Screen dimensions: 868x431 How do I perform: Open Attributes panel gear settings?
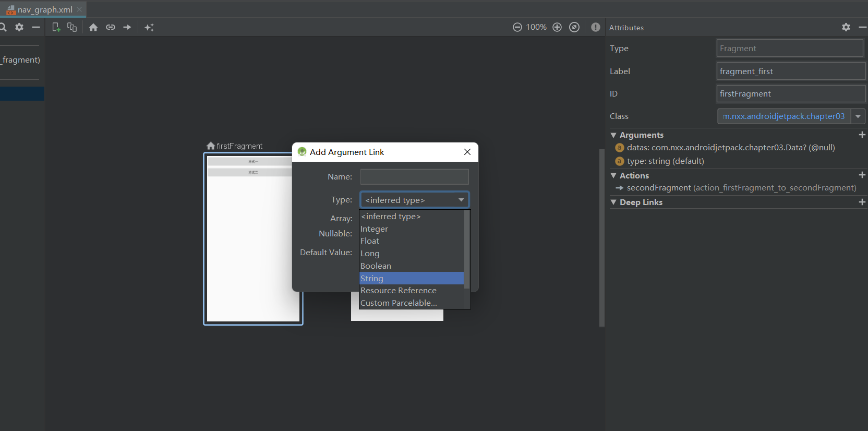846,27
